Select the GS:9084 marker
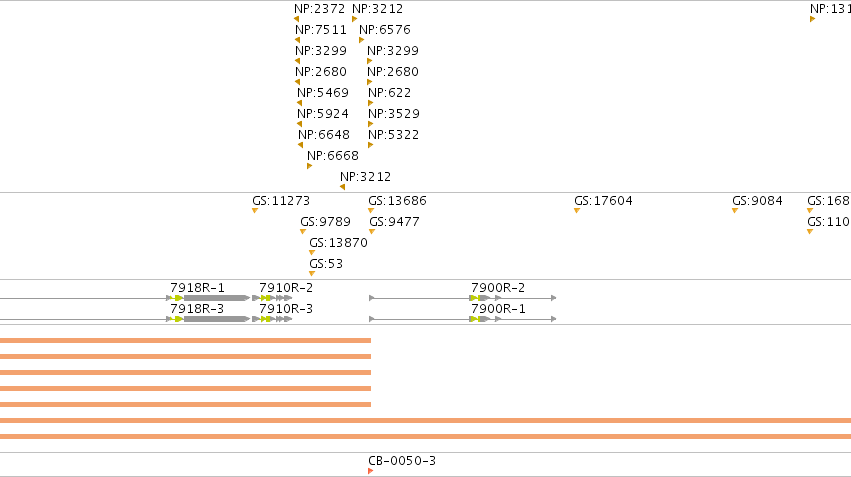The width and height of the screenshot is (851, 477). pyautogui.click(x=735, y=211)
